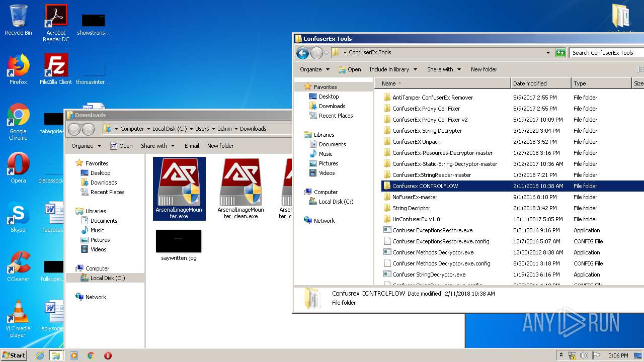Open Firefox desktop shortcut
The width and height of the screenshot is (644, 362).
click(x=18, y=69)
